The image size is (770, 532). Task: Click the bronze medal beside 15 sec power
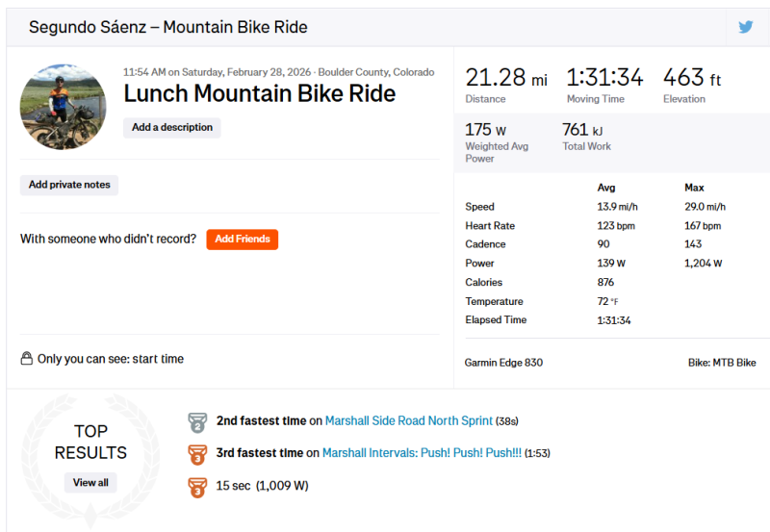point(197,486)
